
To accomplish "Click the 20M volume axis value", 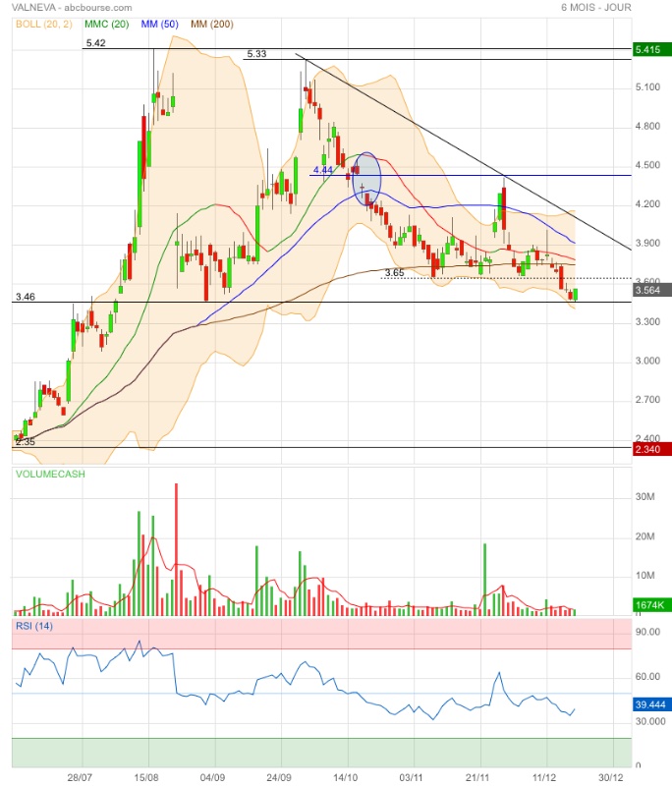I will (x=644, y=536).
